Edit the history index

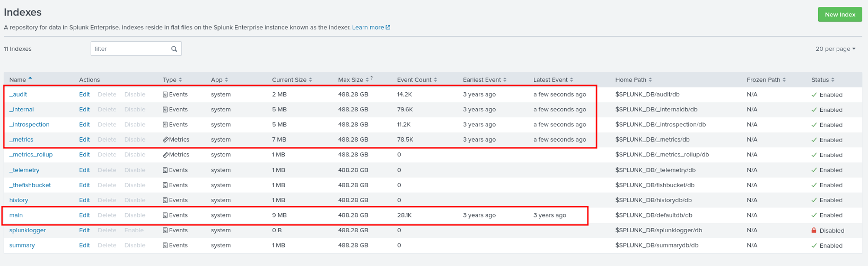point(84,200)
